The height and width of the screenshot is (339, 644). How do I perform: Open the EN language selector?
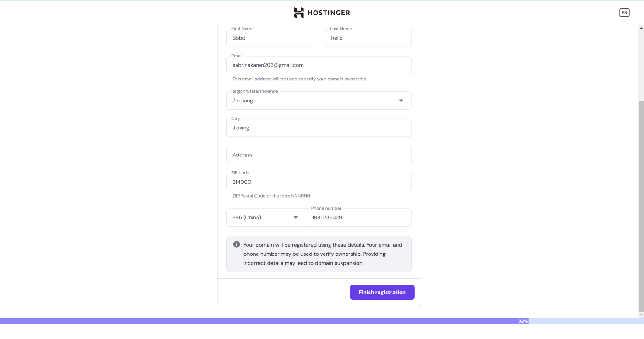(x=624, y=13)
